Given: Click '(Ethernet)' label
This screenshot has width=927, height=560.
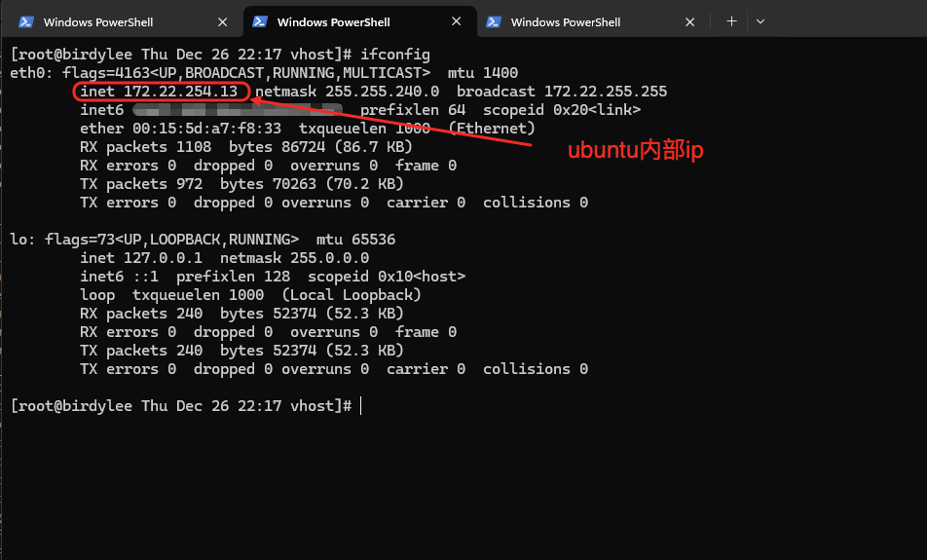Looking at the screenshot, I should (x=492, y=129).
